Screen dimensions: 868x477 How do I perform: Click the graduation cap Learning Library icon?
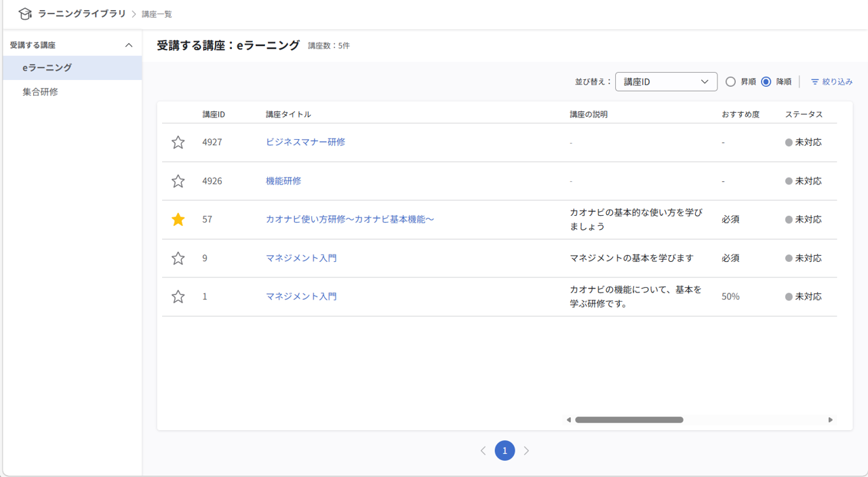pyautogui.click(x=25, y=14)
